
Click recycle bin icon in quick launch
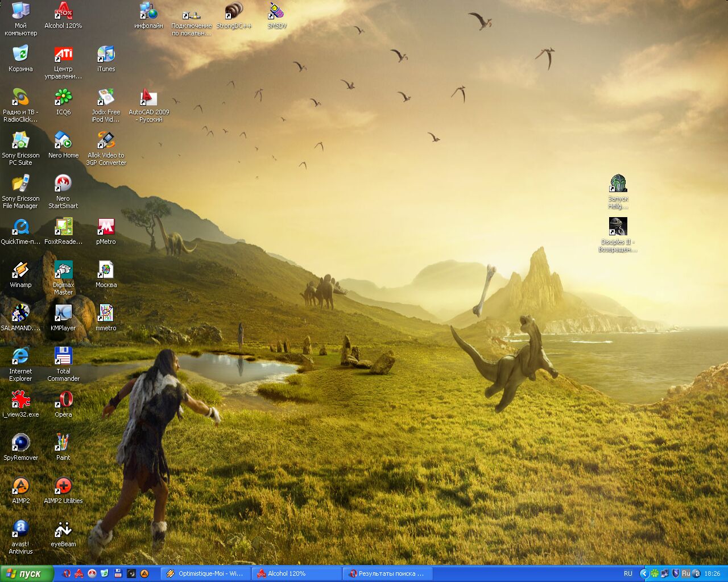click(x=105, y=573)
